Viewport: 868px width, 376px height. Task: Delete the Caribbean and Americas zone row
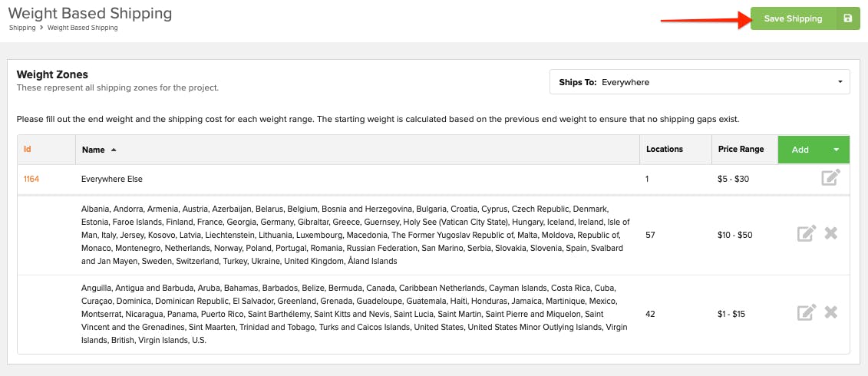coord(830,312)
